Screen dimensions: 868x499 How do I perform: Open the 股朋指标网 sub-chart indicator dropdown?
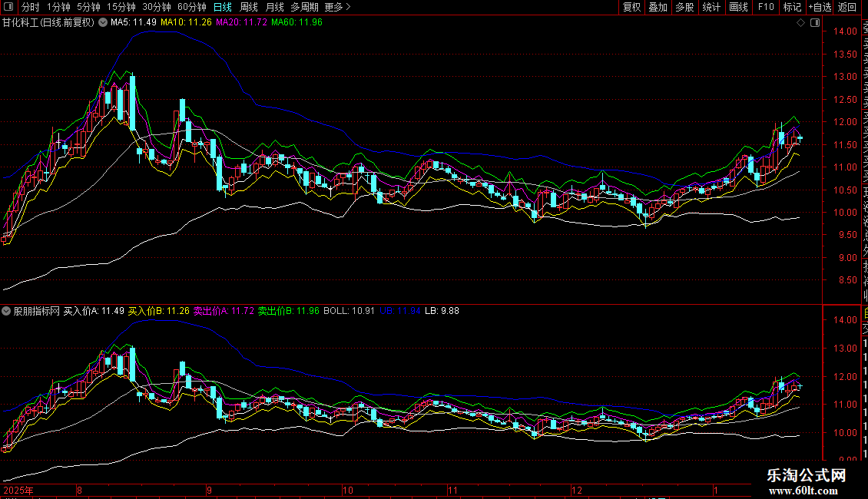(7, 312)
